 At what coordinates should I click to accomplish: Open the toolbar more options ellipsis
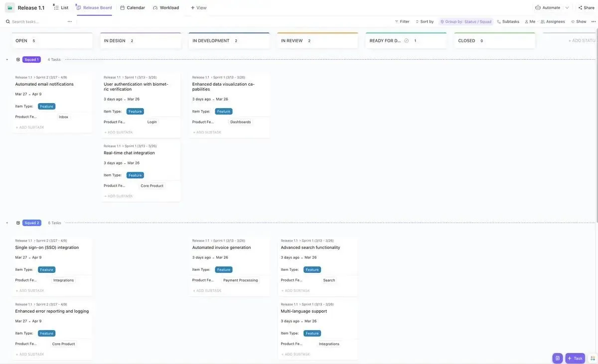click(593, 21)
